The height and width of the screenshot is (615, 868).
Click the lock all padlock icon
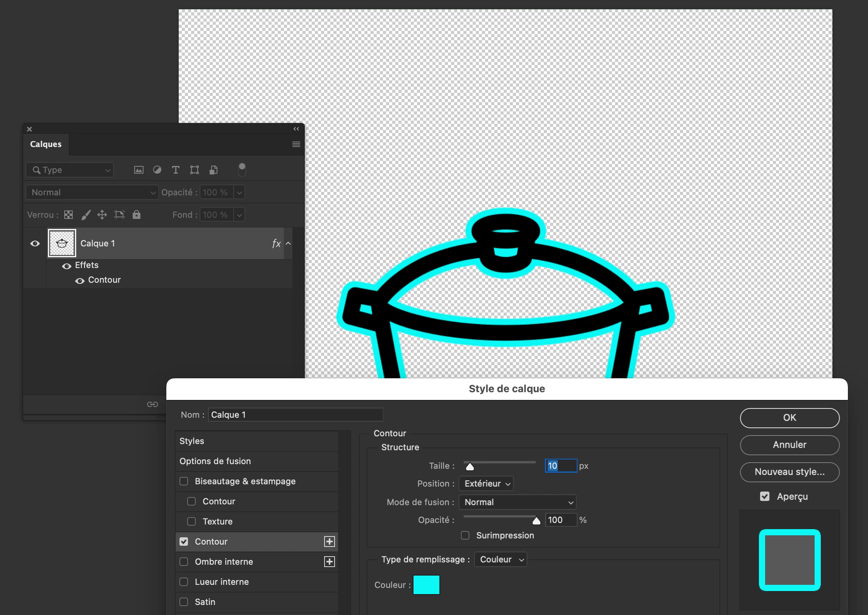137,215
